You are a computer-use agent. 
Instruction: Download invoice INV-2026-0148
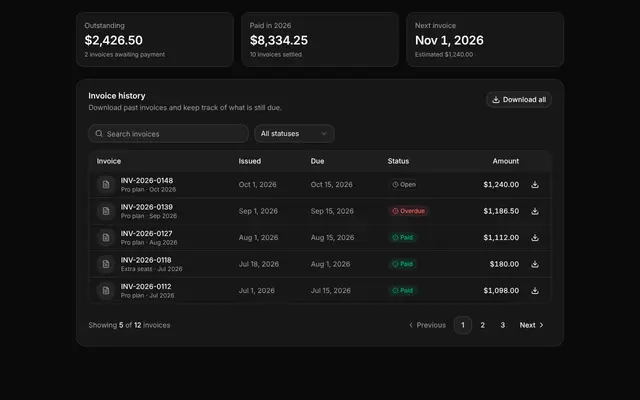tap(535, 184)
